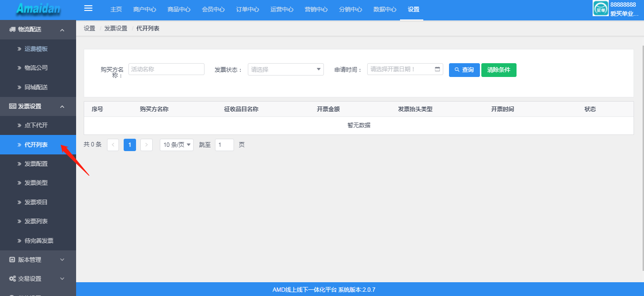This screenshot has height=296, width=644.
Task: Open 发票项目 in sidebar
Action: tap(38, 202)
